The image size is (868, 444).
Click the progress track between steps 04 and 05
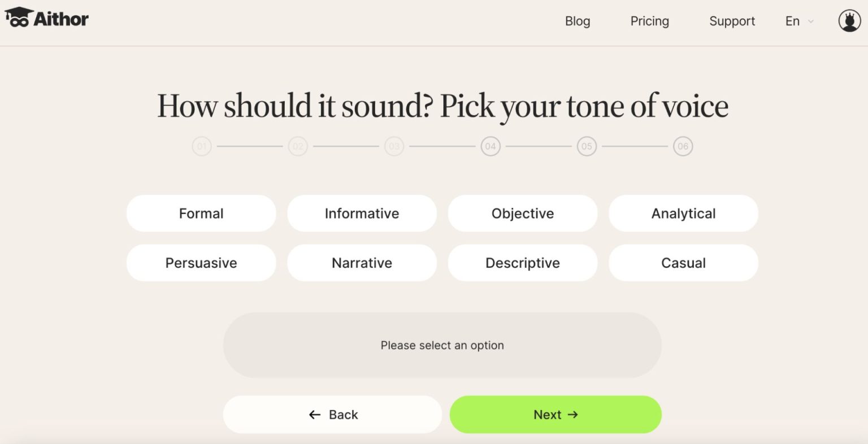coord(538,146)
